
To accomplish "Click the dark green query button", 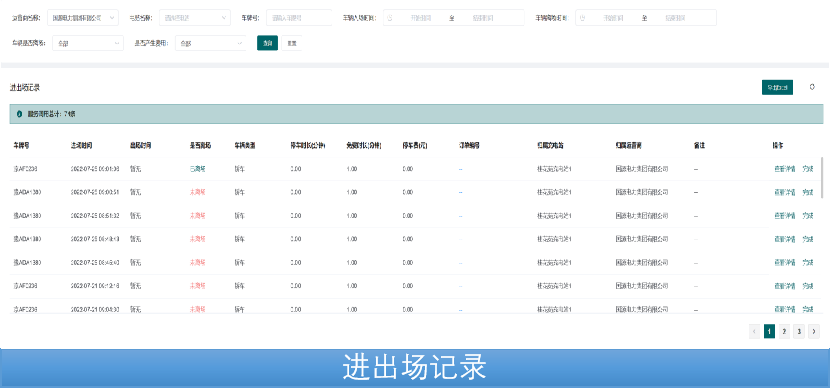I will (267, 43).
